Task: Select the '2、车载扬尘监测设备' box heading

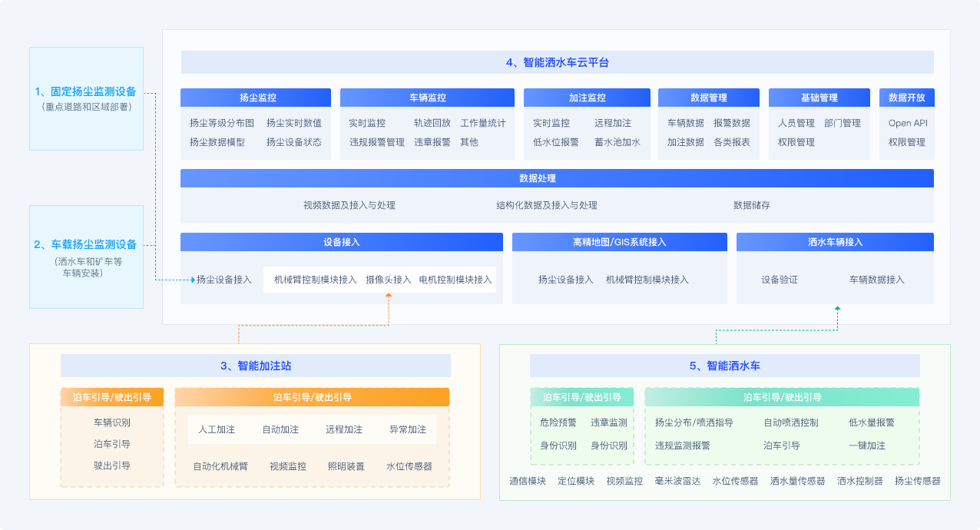Action: 86,245
